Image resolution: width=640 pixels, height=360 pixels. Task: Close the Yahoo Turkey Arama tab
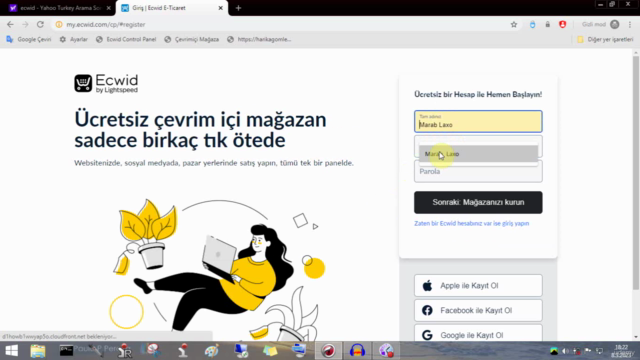pos(109,8)
